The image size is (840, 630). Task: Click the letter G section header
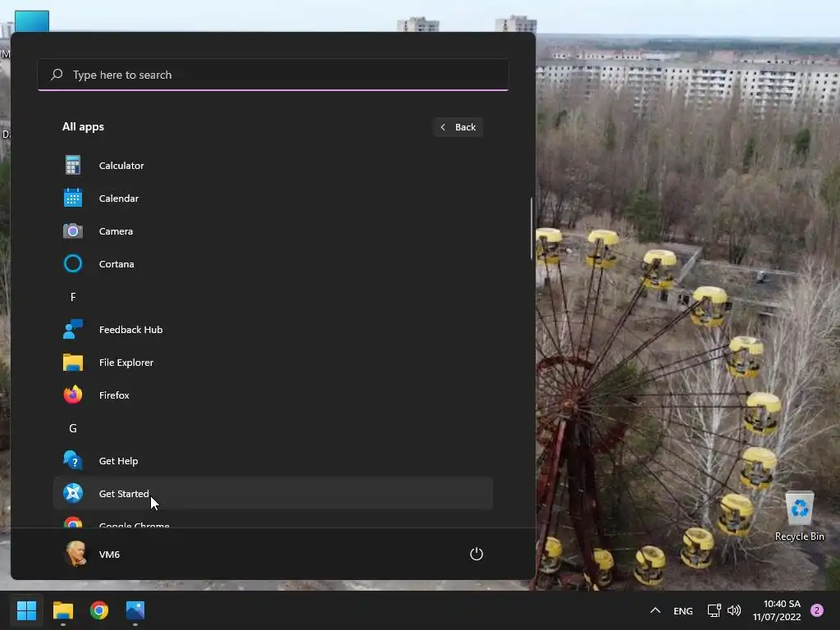[73, 428]
